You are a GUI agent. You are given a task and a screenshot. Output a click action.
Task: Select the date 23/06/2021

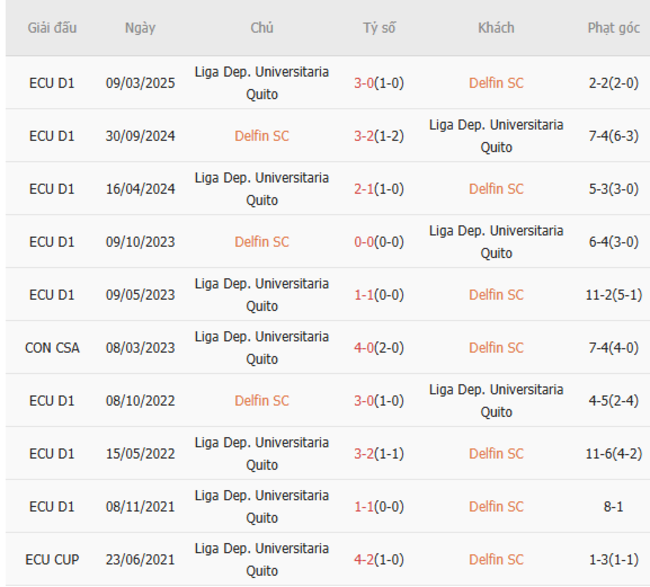coord(140,560)
